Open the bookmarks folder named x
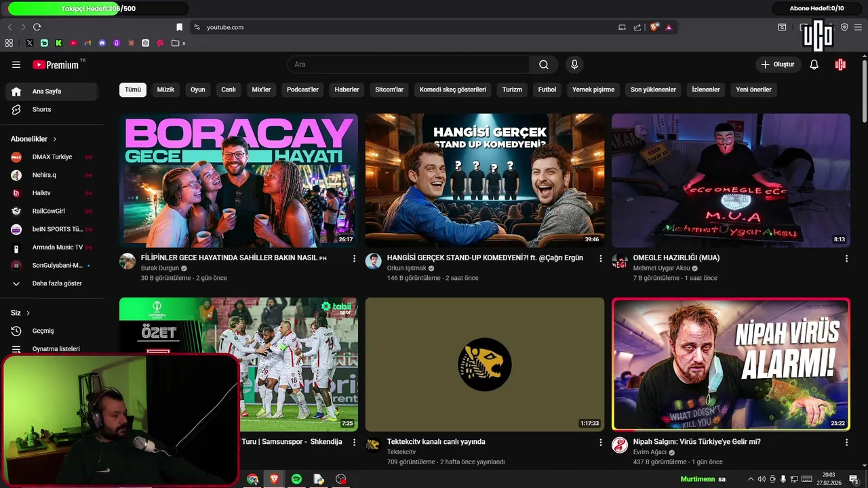 (178, 43)
